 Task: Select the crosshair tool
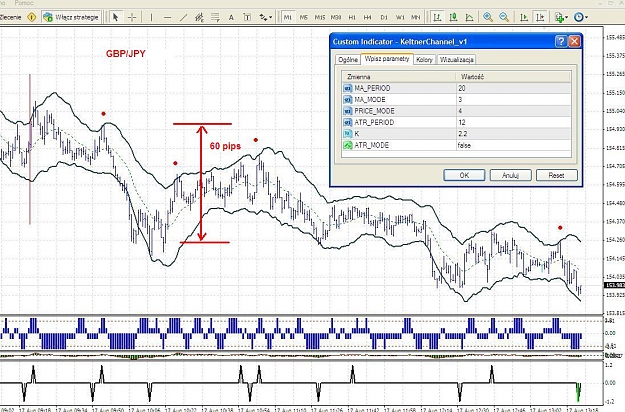click(x=132, y=17)
